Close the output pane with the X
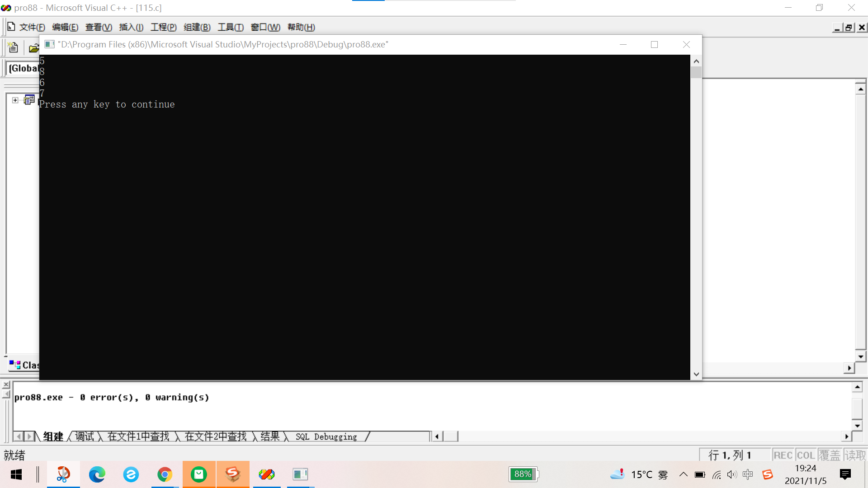The image size is (868, 488). point(6,385)
